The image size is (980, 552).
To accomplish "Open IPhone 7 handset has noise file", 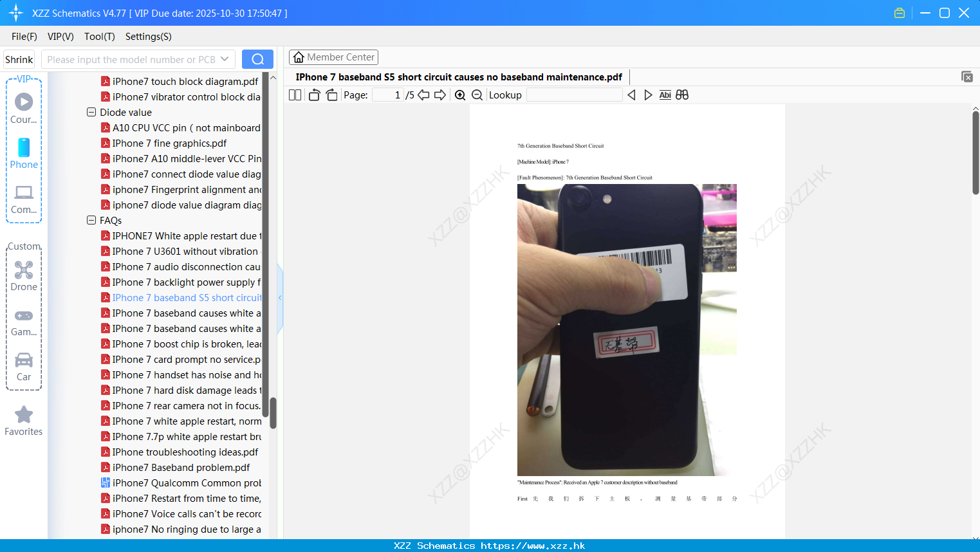I will tap(181, 374).
